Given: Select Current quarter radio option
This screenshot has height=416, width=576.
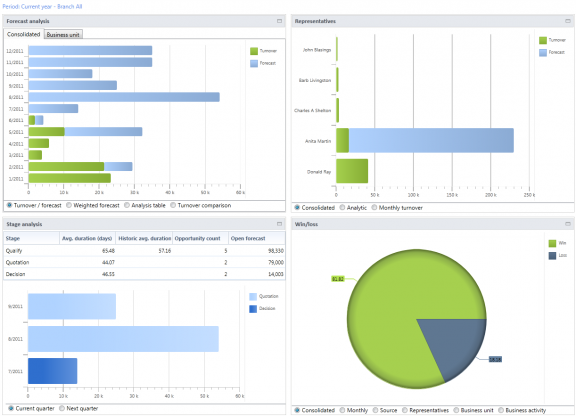Looking at the screenshot, I should click(11, 408).
